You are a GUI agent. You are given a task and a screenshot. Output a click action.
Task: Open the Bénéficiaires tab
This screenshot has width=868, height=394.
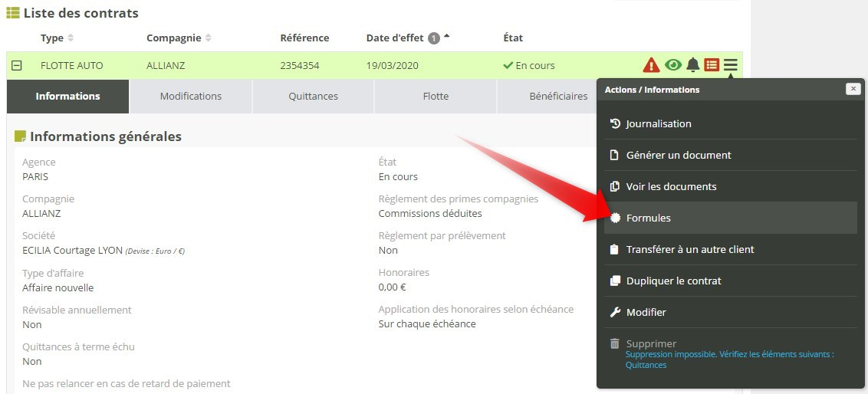click(x=547, y=97)
